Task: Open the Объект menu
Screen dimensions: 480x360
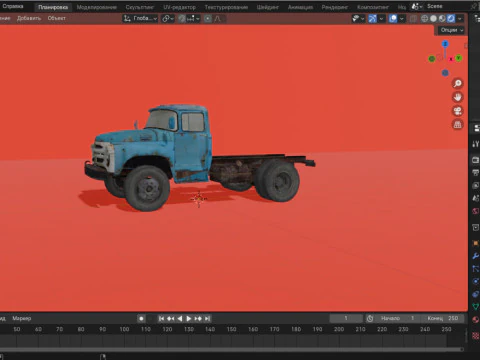Action: pos(56,18)
